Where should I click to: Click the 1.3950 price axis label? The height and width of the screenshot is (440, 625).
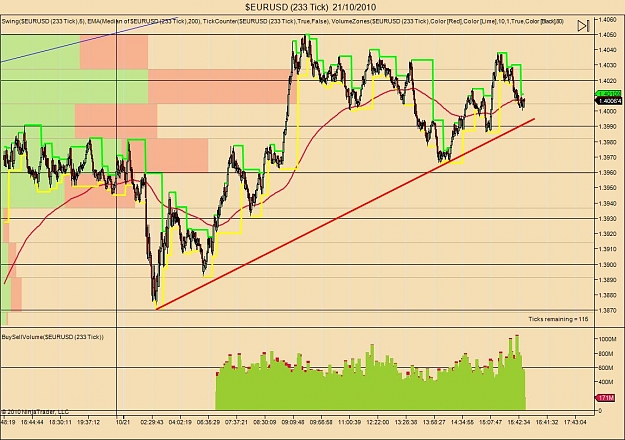607,188
